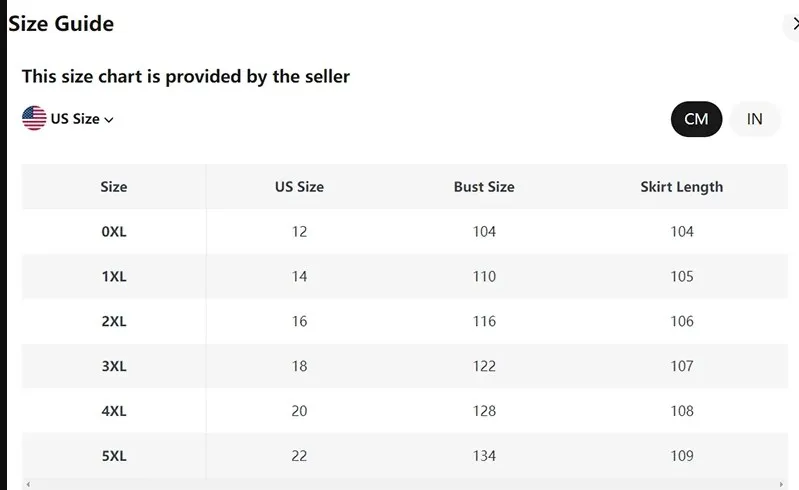Click the horizontal scrollbar under the table
Viewport: 799px width, 490px height.
point(400,484)
